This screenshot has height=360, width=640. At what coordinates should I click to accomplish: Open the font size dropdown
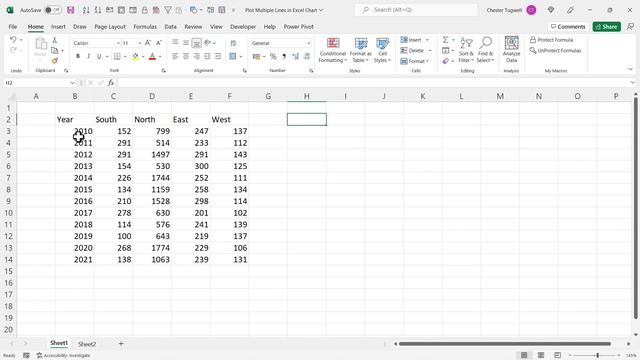(140, 43)
